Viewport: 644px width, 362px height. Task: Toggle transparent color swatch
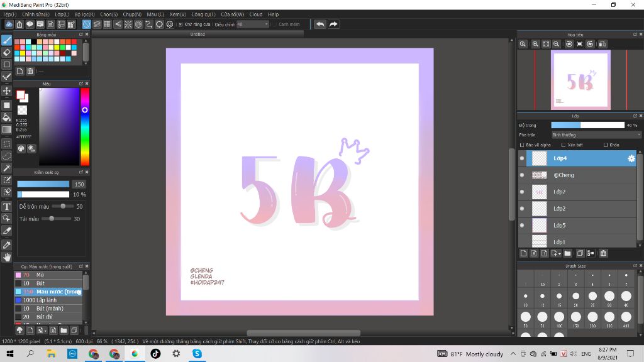tap(22, 110)
